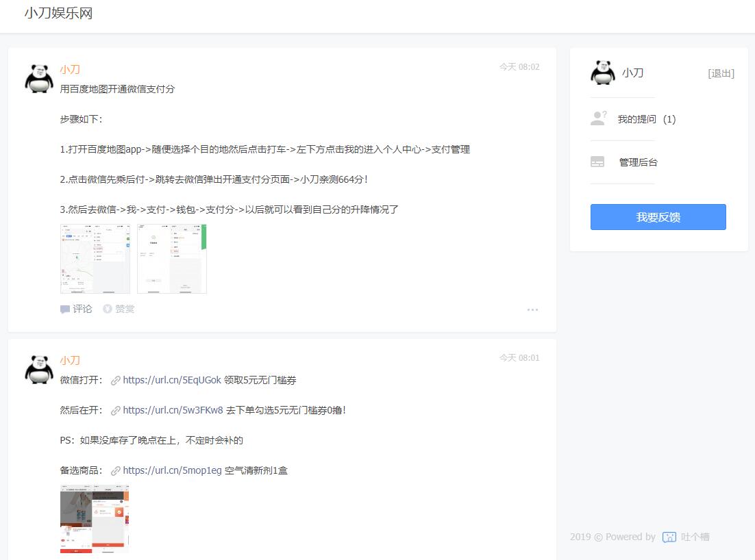
Task: Click the 吐个槽 logo icon in footer
Action: click(669, 537)
